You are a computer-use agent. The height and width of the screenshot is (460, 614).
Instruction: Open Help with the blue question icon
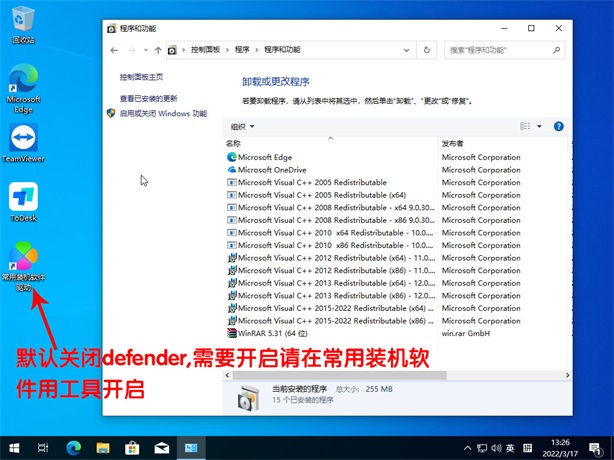pyautogui.click(x=558, y=126)
